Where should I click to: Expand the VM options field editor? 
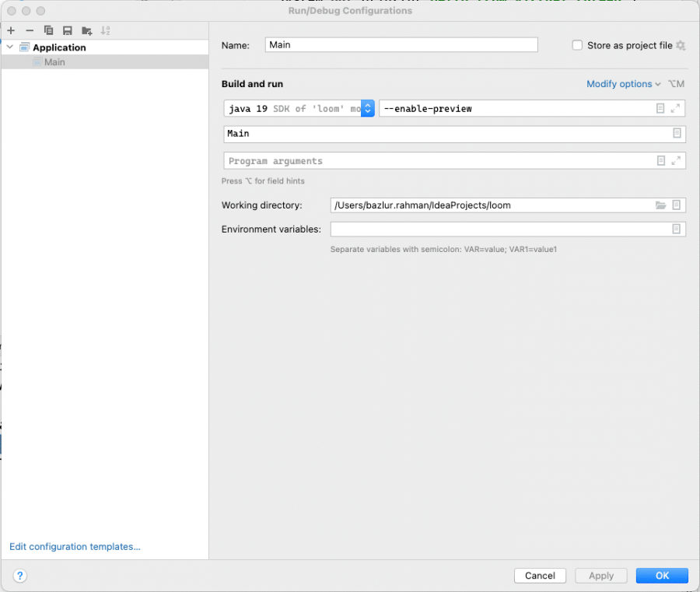point(675,108)
